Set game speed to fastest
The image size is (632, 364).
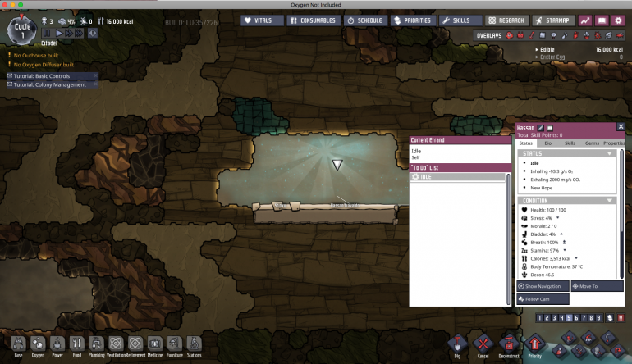pyautogui.click(x=79, y=33)
